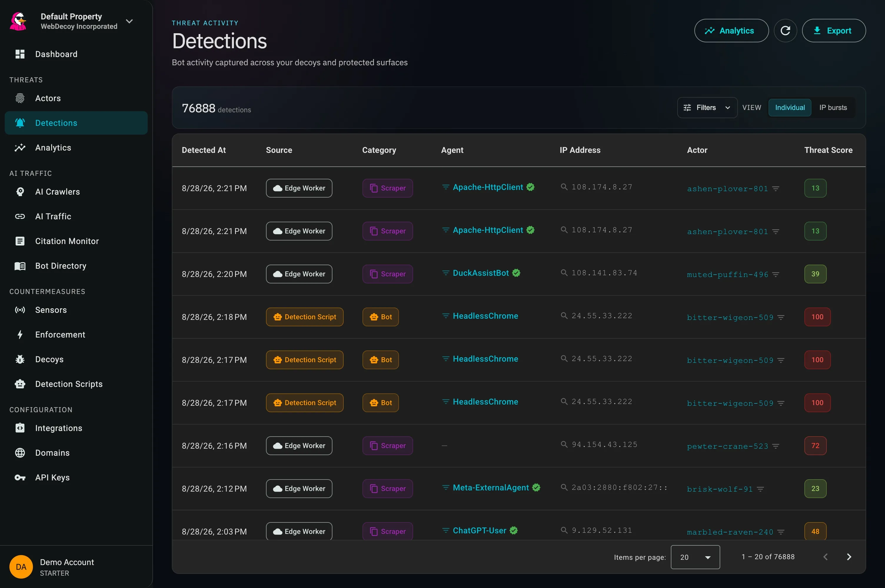Open Decoys in sidebar
The image size is (885, 588).
point(76,359)
